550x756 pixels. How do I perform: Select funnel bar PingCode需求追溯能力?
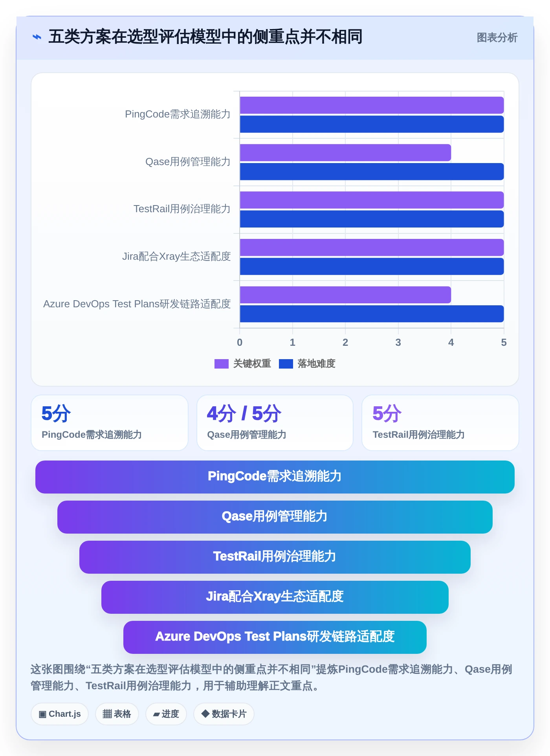[275, 477]
